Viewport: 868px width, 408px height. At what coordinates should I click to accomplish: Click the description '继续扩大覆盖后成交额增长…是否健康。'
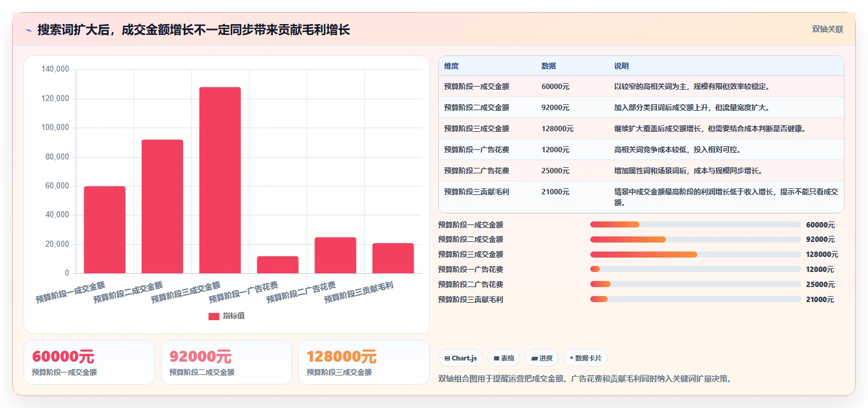(710, 129)
